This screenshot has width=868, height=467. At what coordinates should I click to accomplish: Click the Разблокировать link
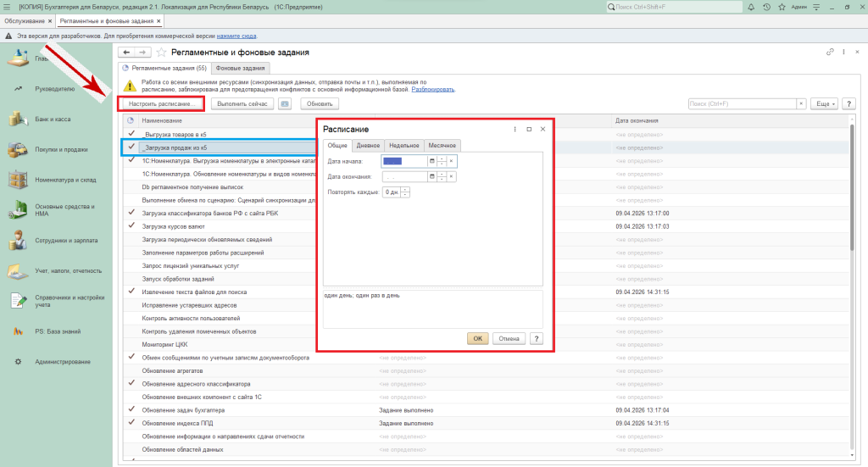[x=433, y=89]
